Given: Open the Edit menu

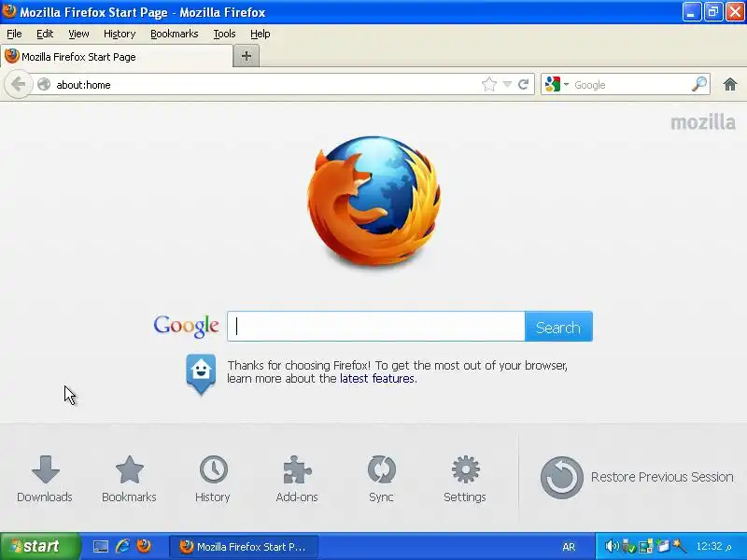Looking at the screenshot, I should coord(45,34).
